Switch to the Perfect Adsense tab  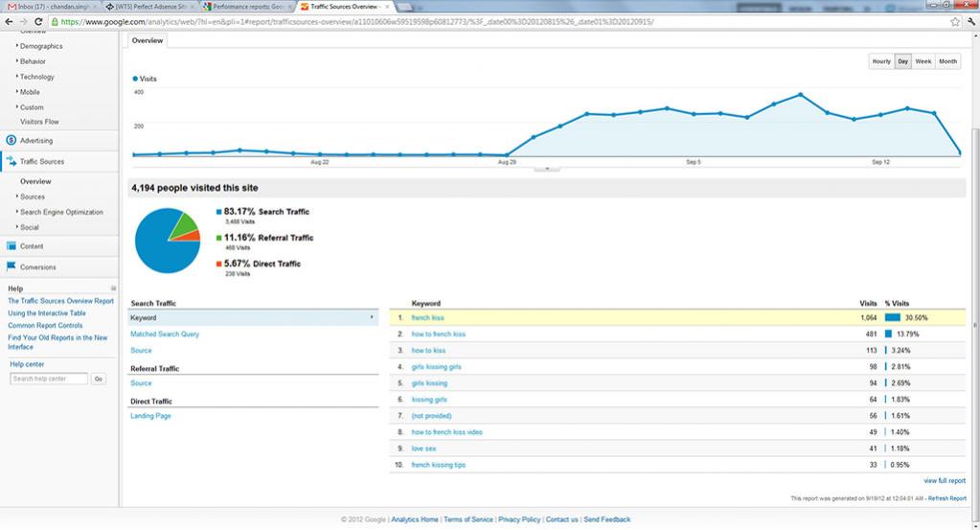pos(150,7)
